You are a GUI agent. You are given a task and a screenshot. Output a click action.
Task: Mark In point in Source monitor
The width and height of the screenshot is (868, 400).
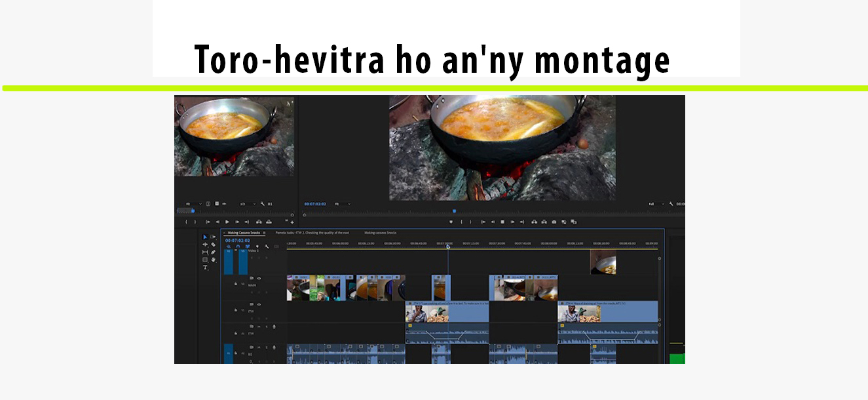(186, 222)
